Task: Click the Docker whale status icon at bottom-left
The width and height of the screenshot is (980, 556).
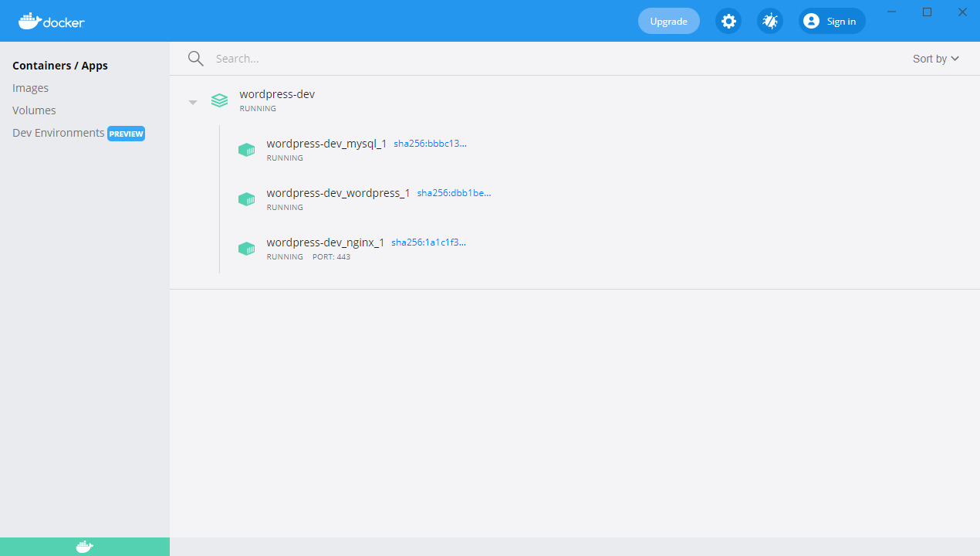Action: pos(85,547)
